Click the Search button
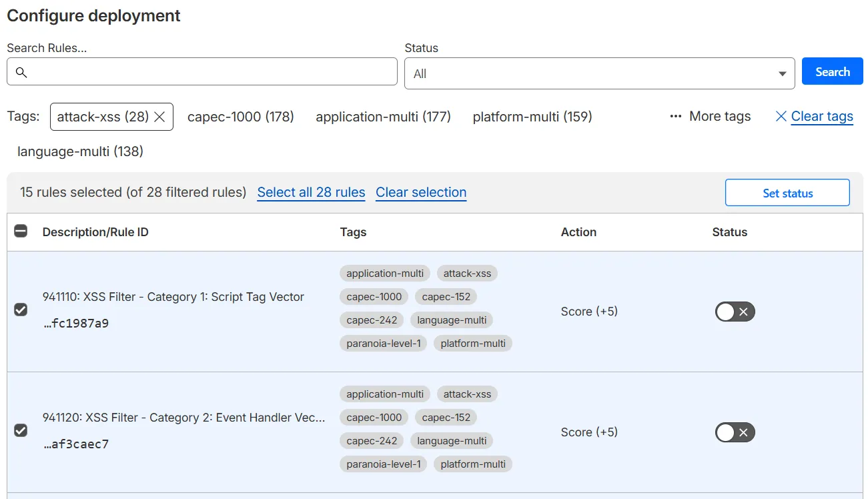 tap(832, 71)
